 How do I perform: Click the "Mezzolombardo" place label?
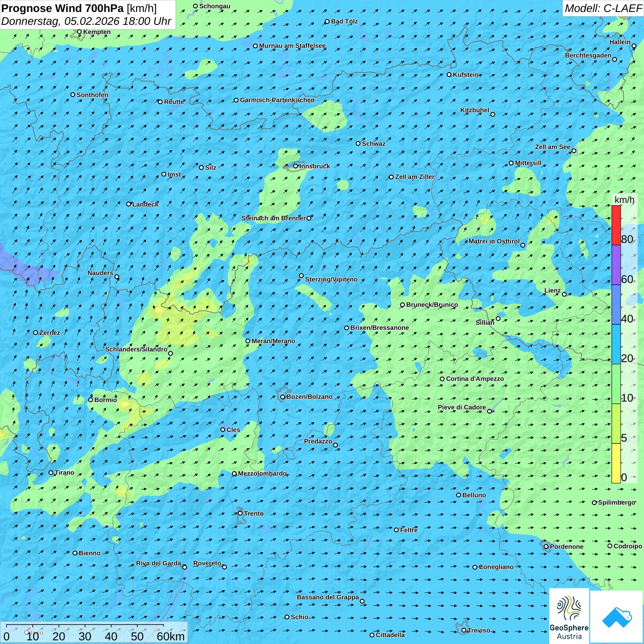[262, 473]
